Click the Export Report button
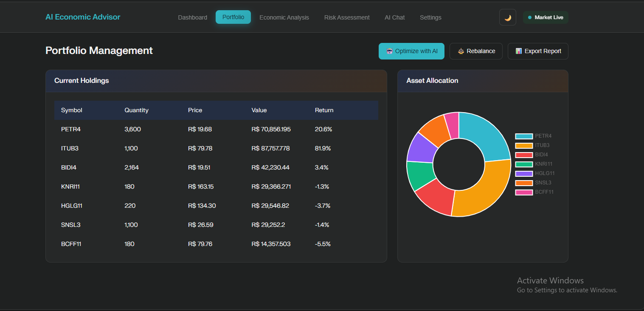644x311 pixels. pos(538,51)
